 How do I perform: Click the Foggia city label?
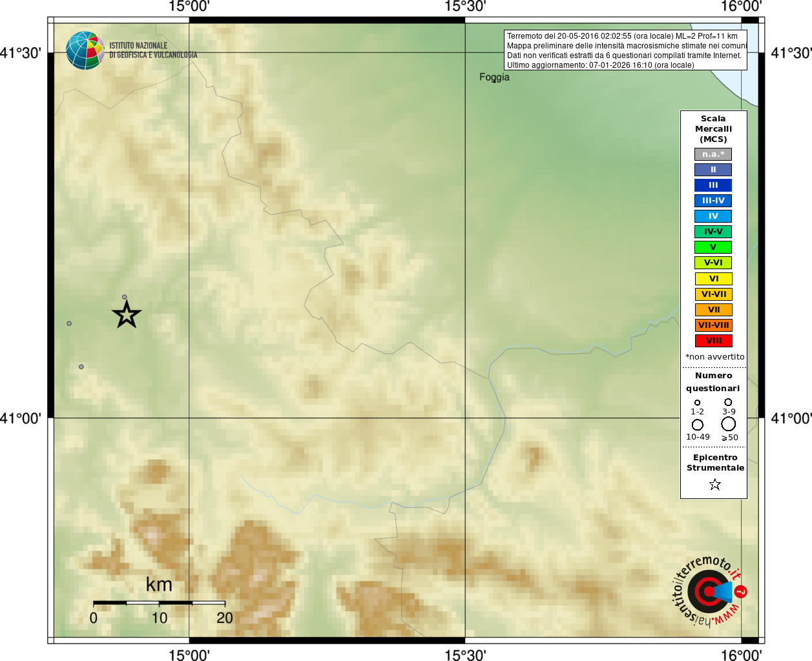(x=494, y=77)
